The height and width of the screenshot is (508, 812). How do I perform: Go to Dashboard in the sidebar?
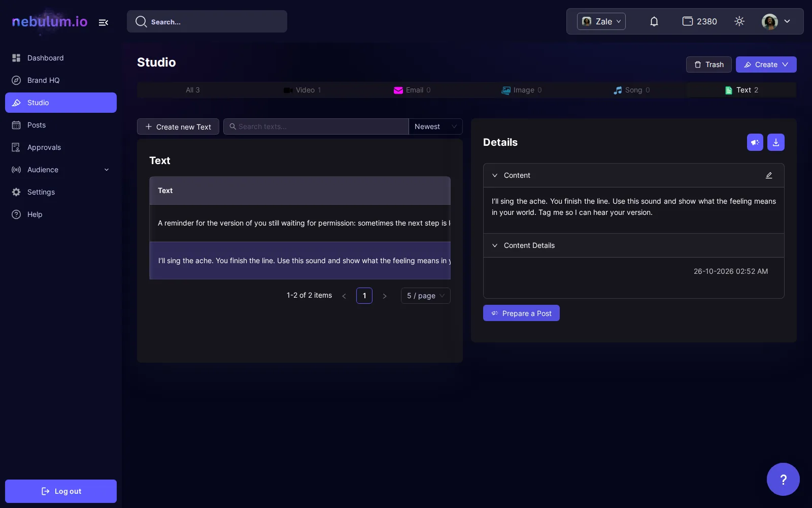pos(61,58)
